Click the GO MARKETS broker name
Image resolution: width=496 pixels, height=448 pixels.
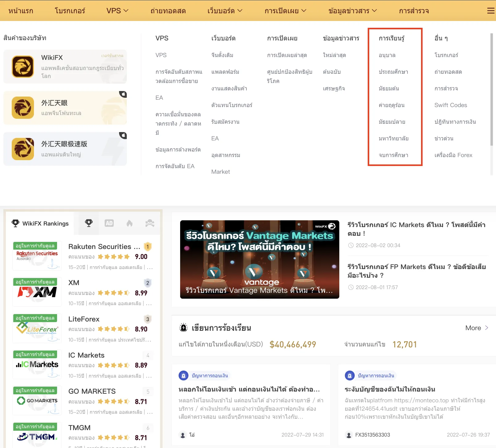click(x=92, y=391)
